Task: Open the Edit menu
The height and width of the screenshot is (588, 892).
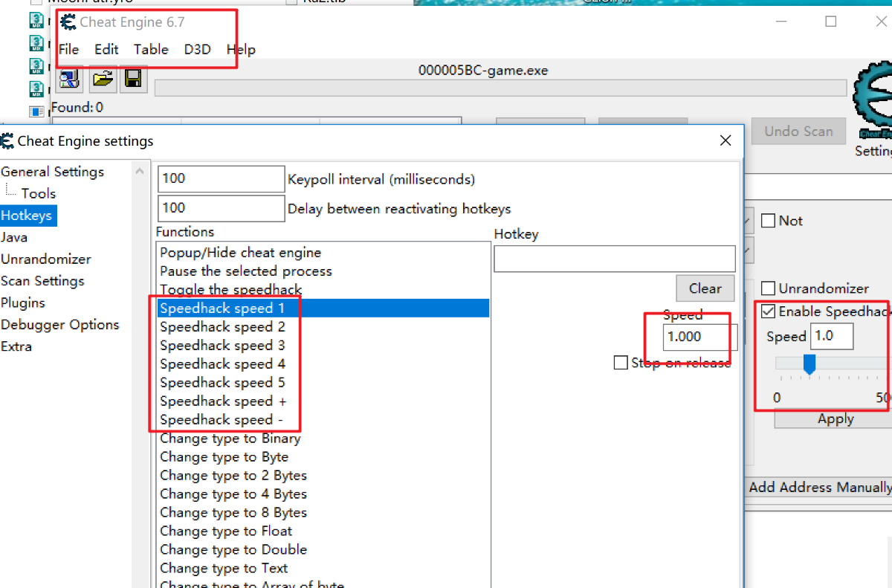Action: tap(106, 49)
